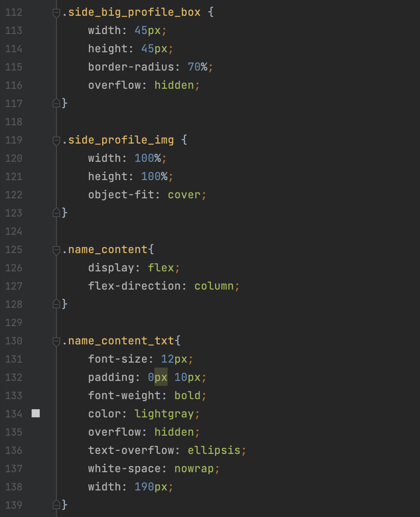420x517 pixels.
Task: Click display property on line 126
Action: pyautogui.click(x=111, y=268)
